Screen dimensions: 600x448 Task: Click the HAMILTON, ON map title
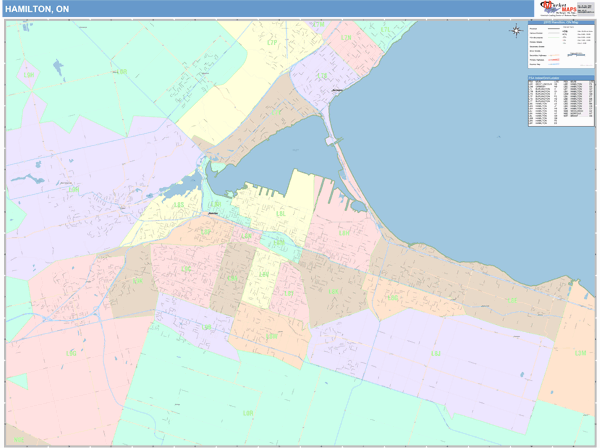(37, 9)
